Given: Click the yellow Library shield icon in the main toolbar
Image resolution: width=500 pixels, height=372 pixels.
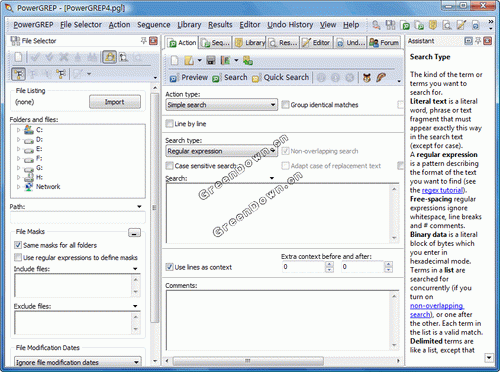Looking at the screenshot, I should tap(433, 25).
